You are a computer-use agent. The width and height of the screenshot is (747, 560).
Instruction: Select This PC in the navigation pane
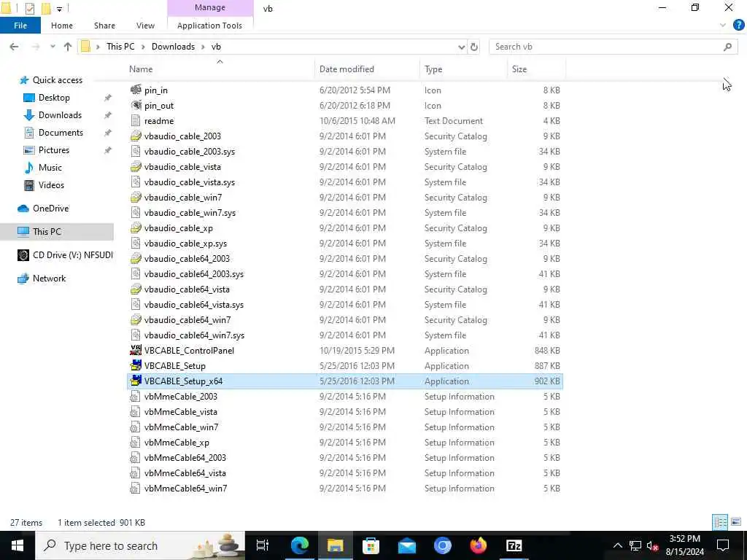coord(47,232)
